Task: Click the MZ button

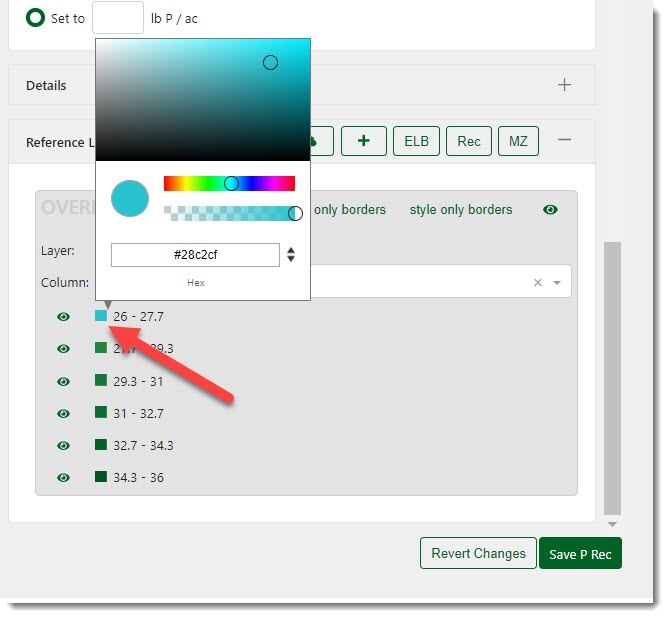Action: point(518,141)
